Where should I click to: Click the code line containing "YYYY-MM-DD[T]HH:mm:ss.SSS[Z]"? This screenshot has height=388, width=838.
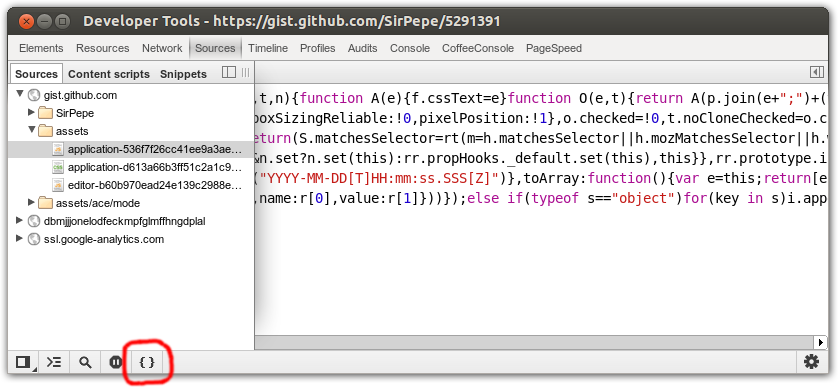[x=541, y=178]
